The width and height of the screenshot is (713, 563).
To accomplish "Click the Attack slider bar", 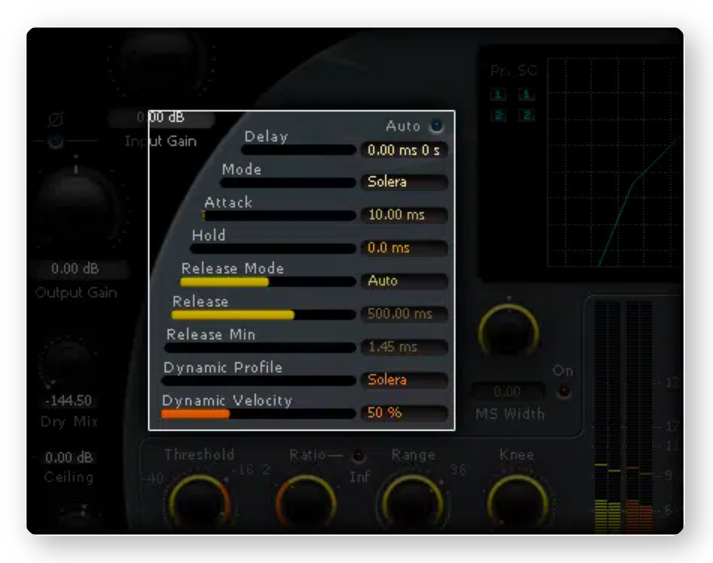I will (x=279, y=216).
